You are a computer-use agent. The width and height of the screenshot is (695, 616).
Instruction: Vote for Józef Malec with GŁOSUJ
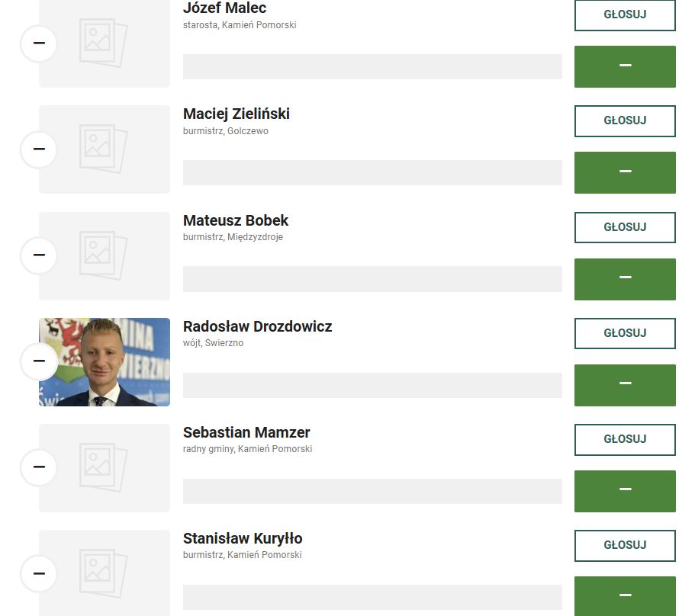click(625, 14)
